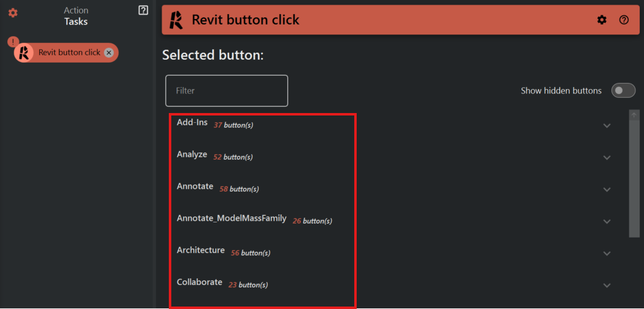Viewport: 644px width, 309px height.
Task: Click the 26 button(s) count text
Action: [312, 221]
